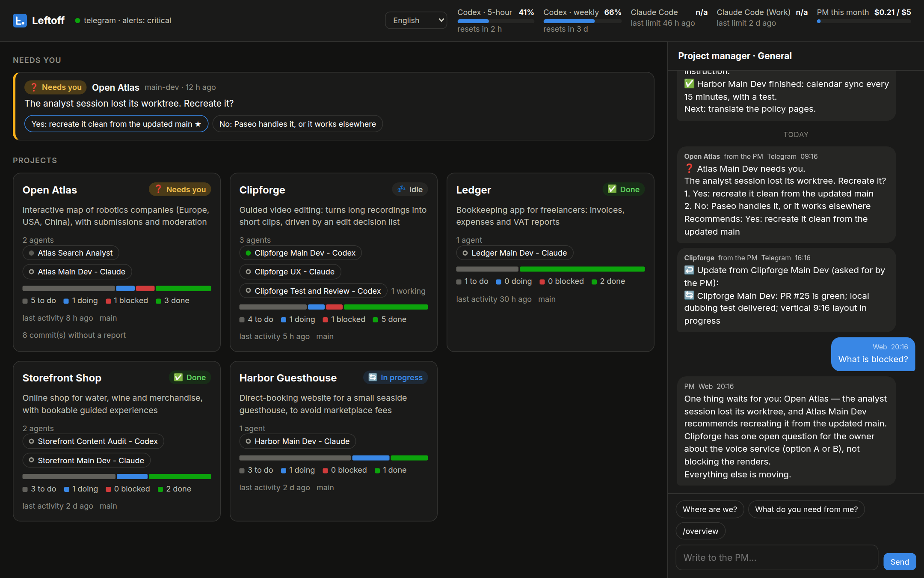
Task: Choose No: Paseo handles it option
Action: click(x=297, y=124)
